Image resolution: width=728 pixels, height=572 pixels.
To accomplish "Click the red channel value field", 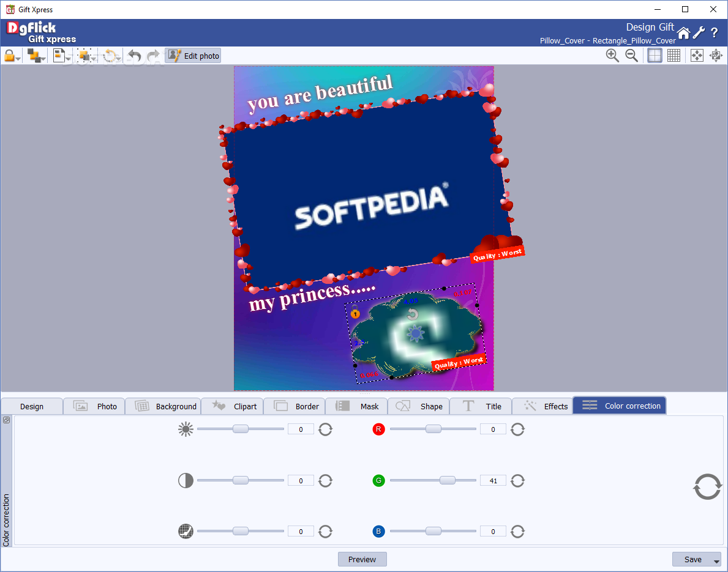I will 493,429.
